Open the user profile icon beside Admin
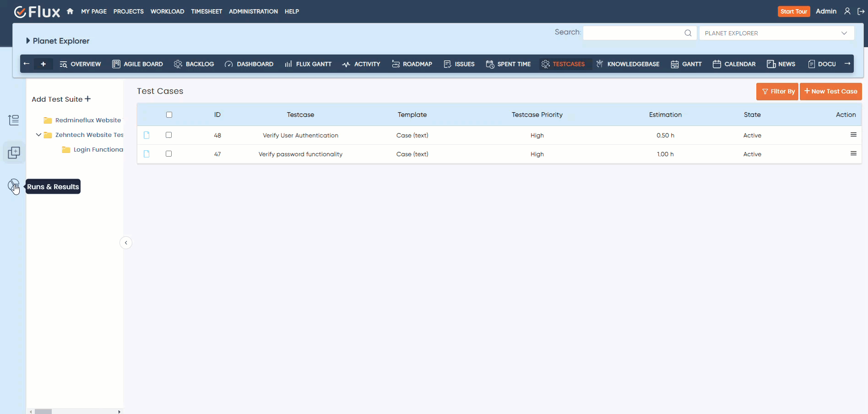This screenshot has width=868, height=414. pos(847,11)
